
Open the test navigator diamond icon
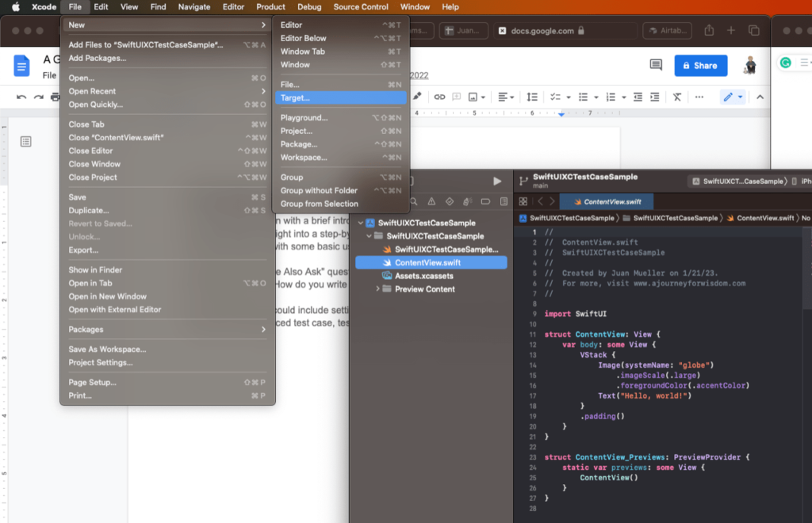click(450, 201)
